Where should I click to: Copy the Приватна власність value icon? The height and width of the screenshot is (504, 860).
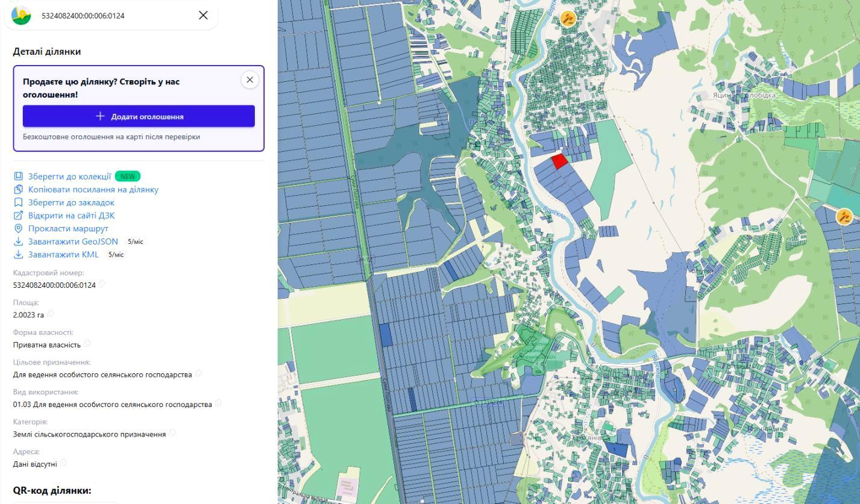(87, 343)
